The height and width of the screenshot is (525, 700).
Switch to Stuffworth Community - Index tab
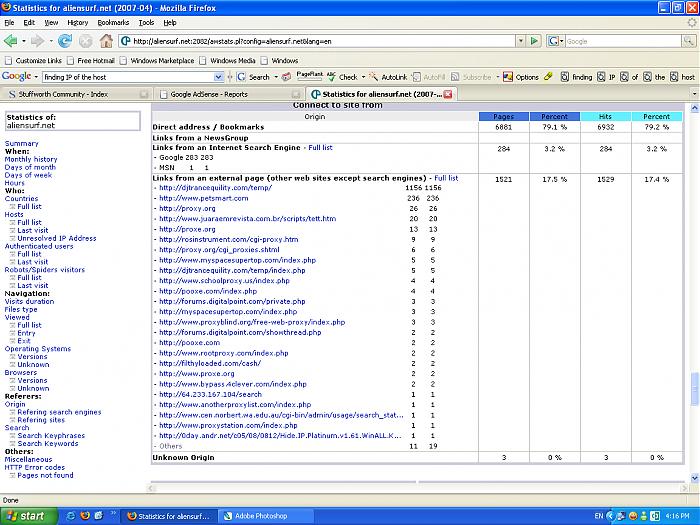tap(76, 94)
